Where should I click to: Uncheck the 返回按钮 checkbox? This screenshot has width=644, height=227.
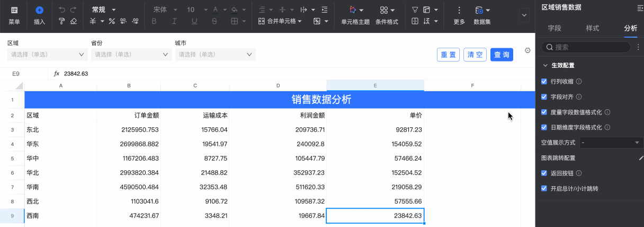point(544,173)
